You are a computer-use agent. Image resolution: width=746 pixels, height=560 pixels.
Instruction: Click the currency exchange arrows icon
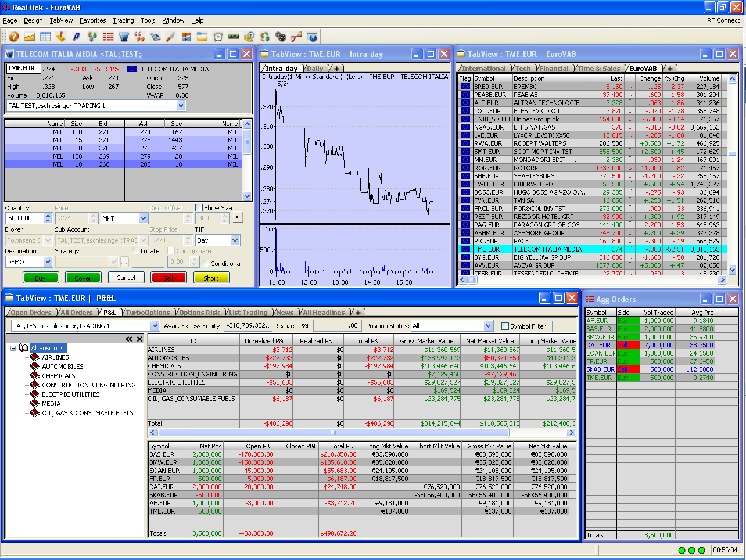click(x=265, y=37)
